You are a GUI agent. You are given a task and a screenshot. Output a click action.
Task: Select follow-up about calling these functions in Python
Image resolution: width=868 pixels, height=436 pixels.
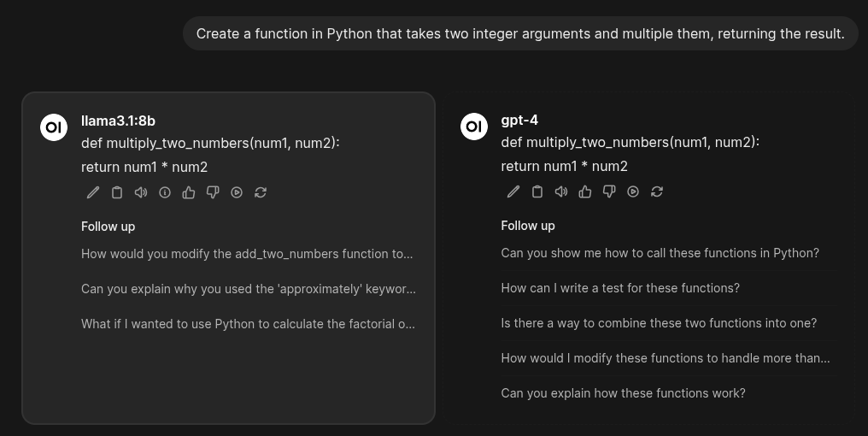point(660,253)
